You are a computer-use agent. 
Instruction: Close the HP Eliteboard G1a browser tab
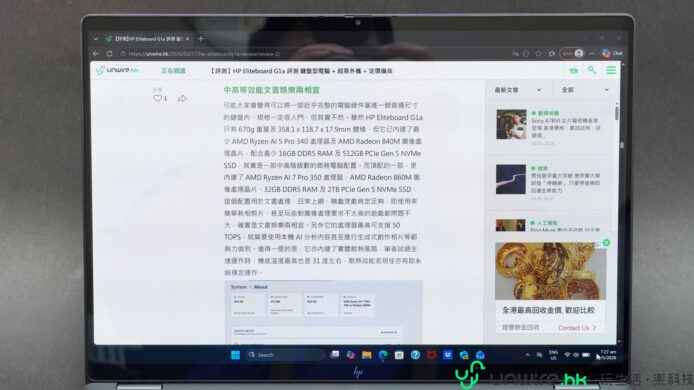tap(188, 39)
